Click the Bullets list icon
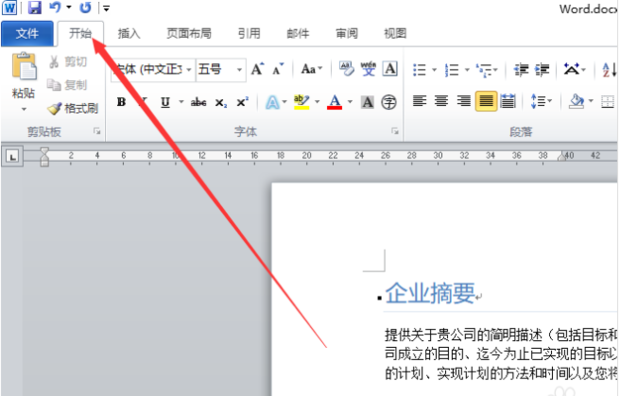Viewport: 620px width, 396px height. click(420, 70)
